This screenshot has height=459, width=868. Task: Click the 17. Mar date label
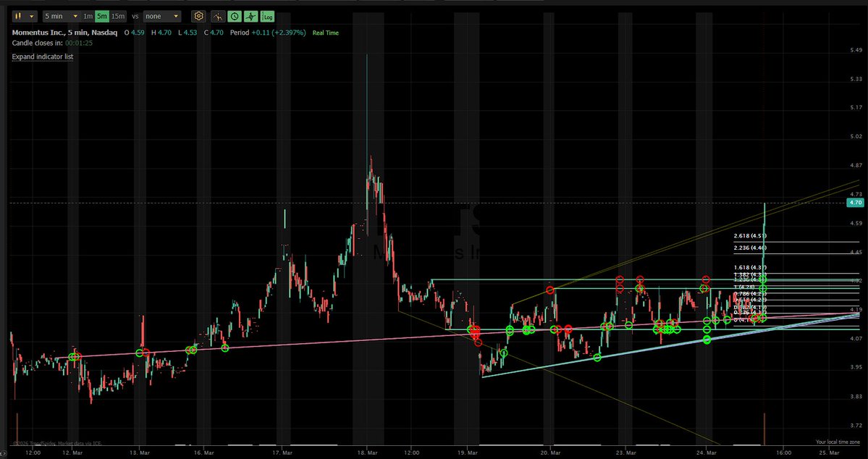point(283,453)
